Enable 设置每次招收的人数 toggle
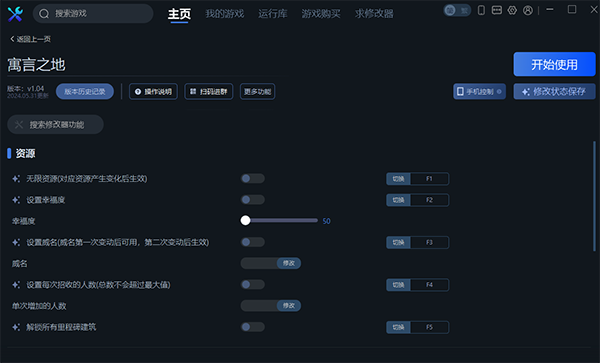This screenshot has height=363, width=600. [x=253, y=285]
